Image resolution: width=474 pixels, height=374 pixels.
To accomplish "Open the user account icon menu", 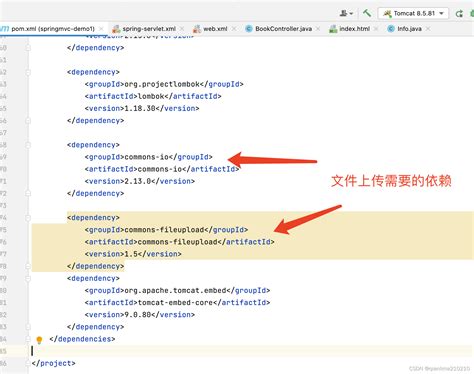I will pos(346,13).
